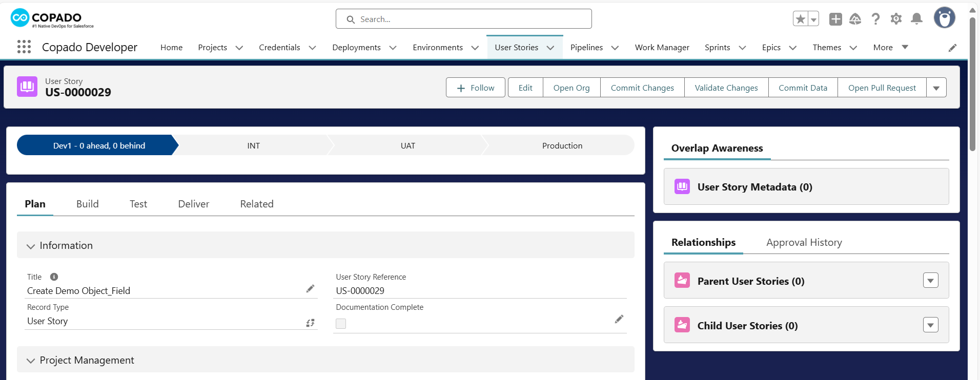This screenshot has width=980, height=380.
Task: Open the Setup gear icon
Action: tap(896, 19)
